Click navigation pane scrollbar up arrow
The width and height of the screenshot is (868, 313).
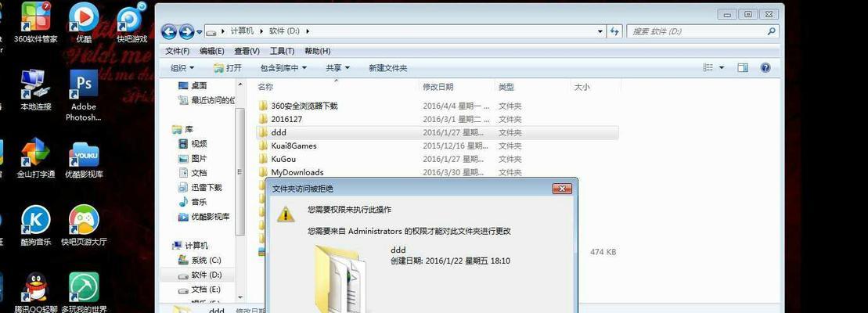point(240,85)
